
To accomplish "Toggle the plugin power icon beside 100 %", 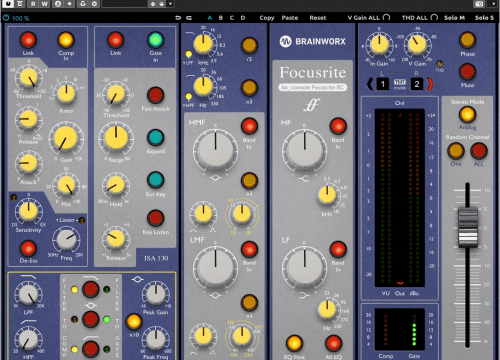I will coord(6,18).
